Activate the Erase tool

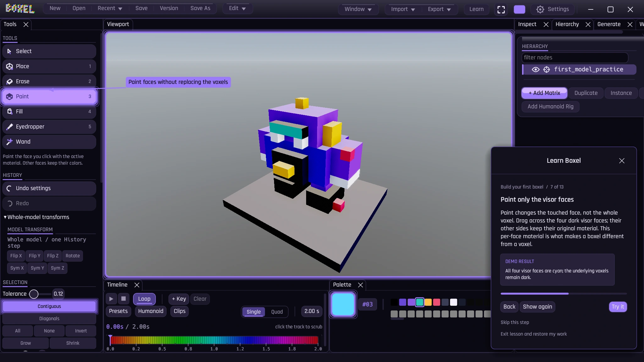coord(49,81)
